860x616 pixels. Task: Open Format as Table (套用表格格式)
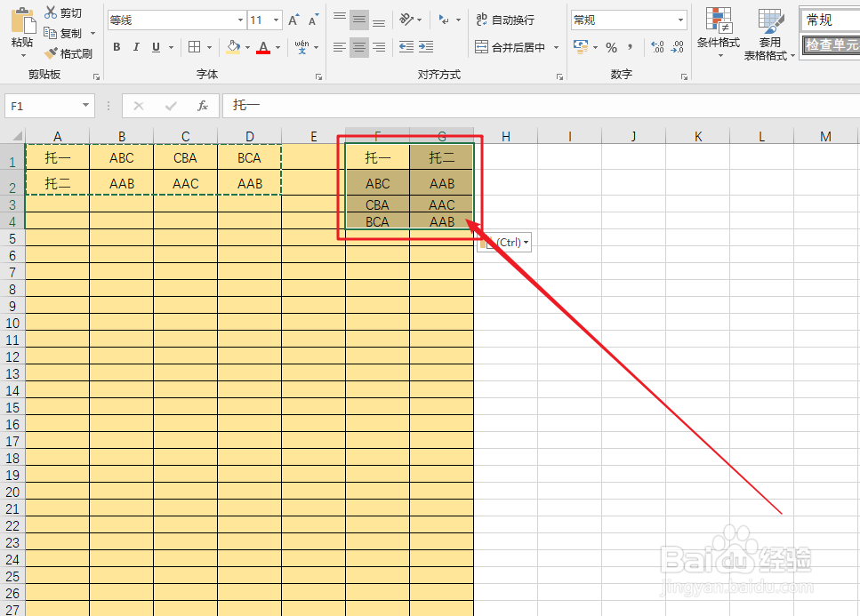point(769,34)
